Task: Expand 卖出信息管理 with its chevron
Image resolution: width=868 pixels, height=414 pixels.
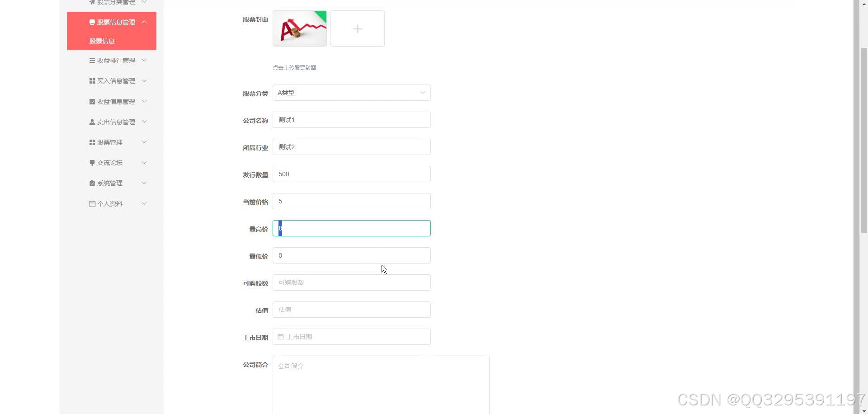Action: coord(144,122)
